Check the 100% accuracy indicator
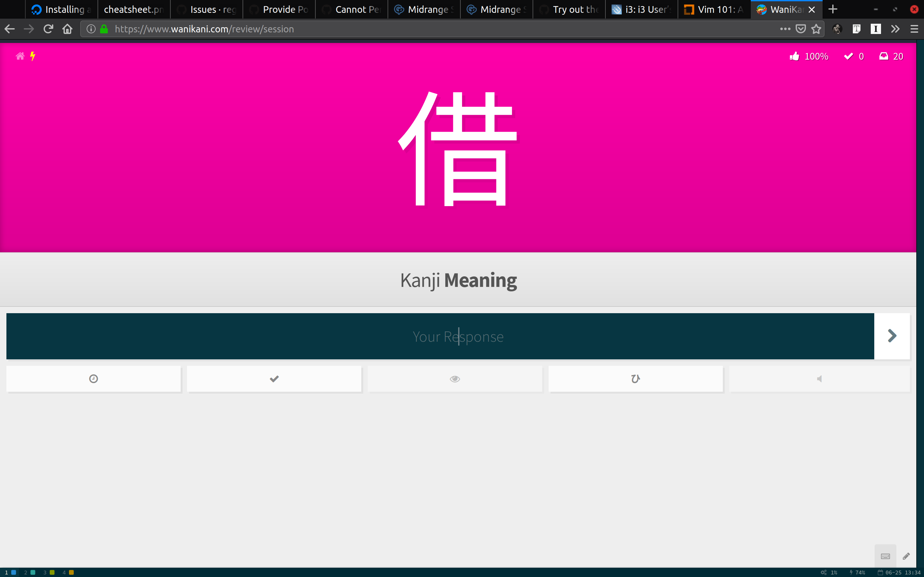Screen dimensions: 924x577 click(x=809, y=56)
